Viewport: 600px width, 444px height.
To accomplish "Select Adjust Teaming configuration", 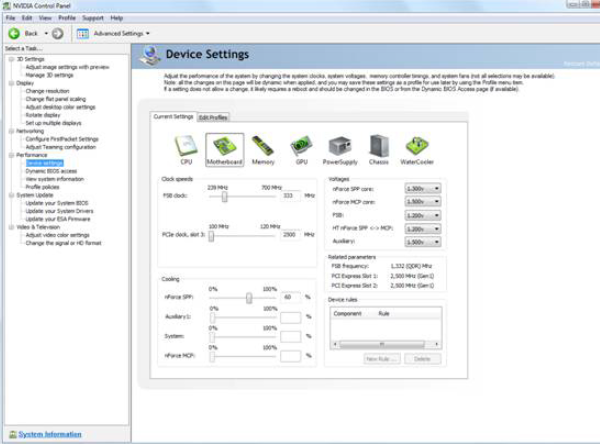I will pyautogui.click(x=61, y=147).
